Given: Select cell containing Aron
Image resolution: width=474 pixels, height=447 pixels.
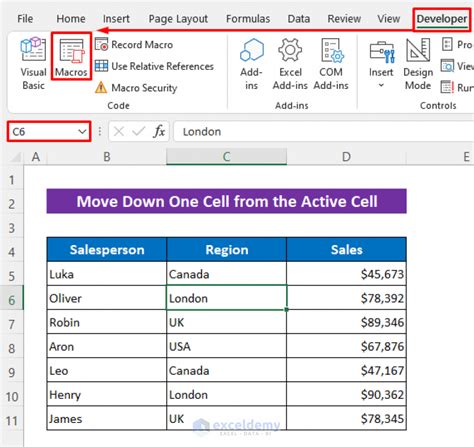Looking at the screenshot, I should 107,346.
